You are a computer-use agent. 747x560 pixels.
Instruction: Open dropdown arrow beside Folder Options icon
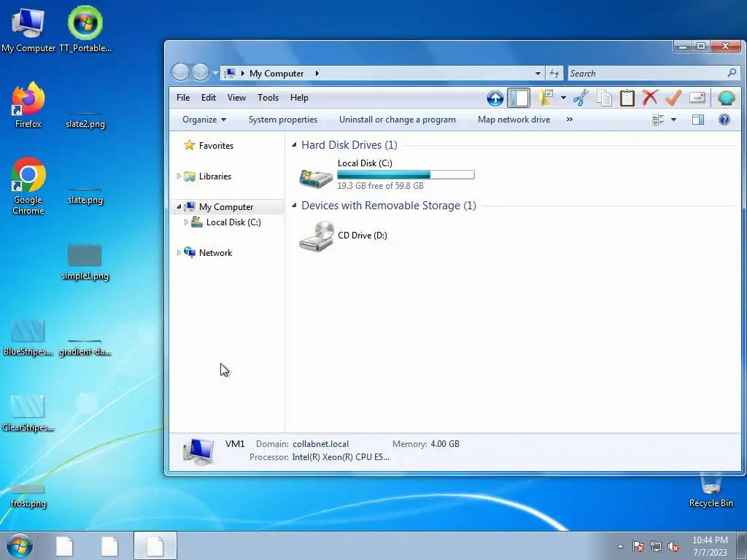[563, 98]
